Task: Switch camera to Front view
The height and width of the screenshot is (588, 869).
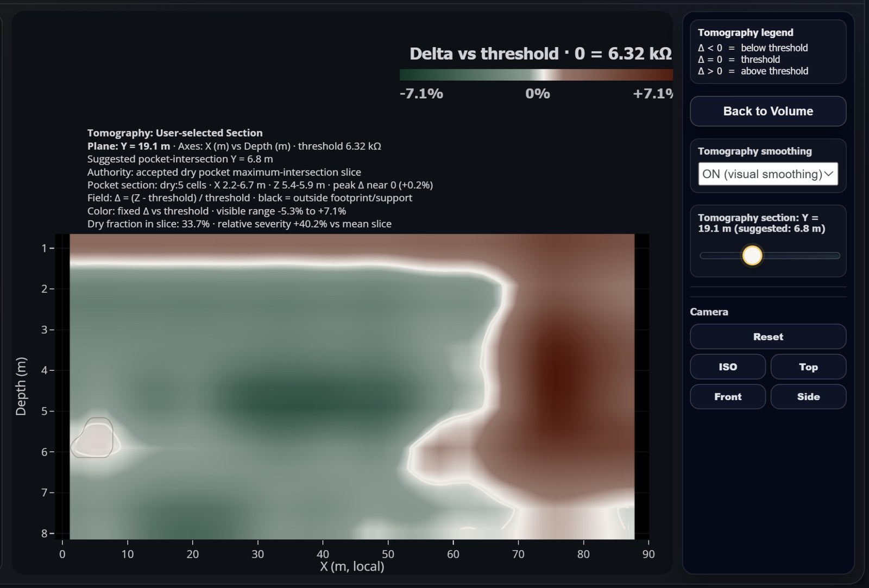Action: pos(728,397)
